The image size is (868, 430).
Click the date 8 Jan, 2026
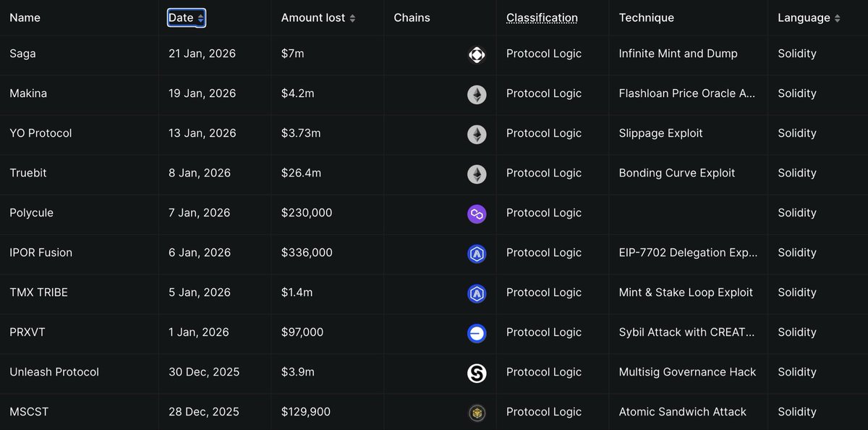[x=199, y=173]
